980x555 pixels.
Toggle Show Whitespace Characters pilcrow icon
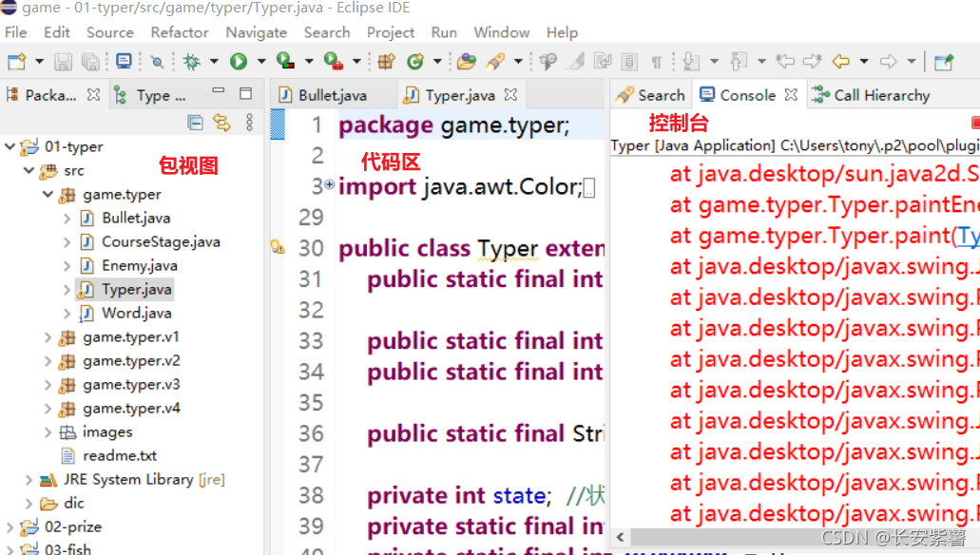(x=656, y=61)
